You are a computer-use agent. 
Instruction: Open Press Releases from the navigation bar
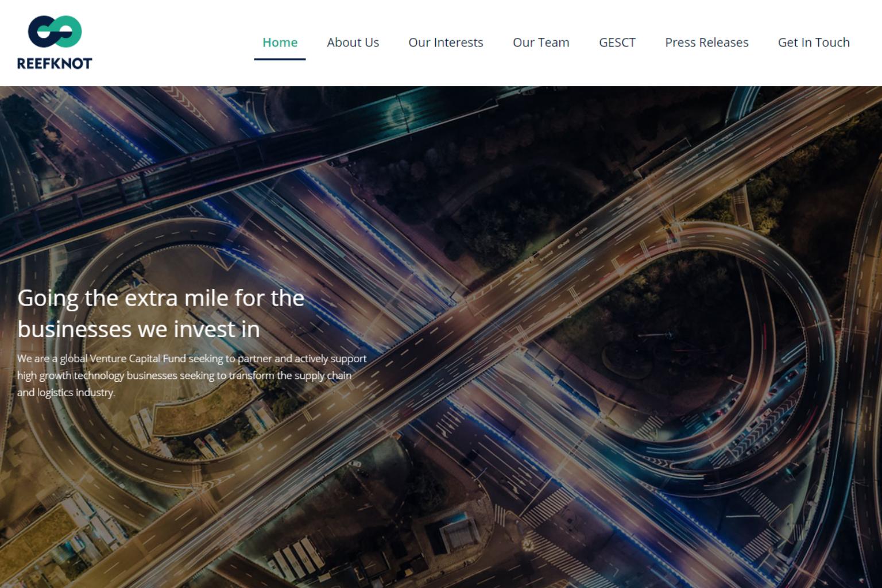706,42
